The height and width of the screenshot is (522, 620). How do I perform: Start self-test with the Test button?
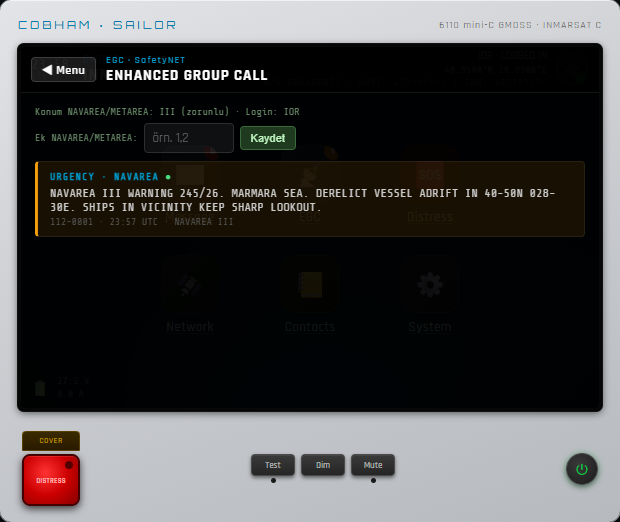(273, 465)
